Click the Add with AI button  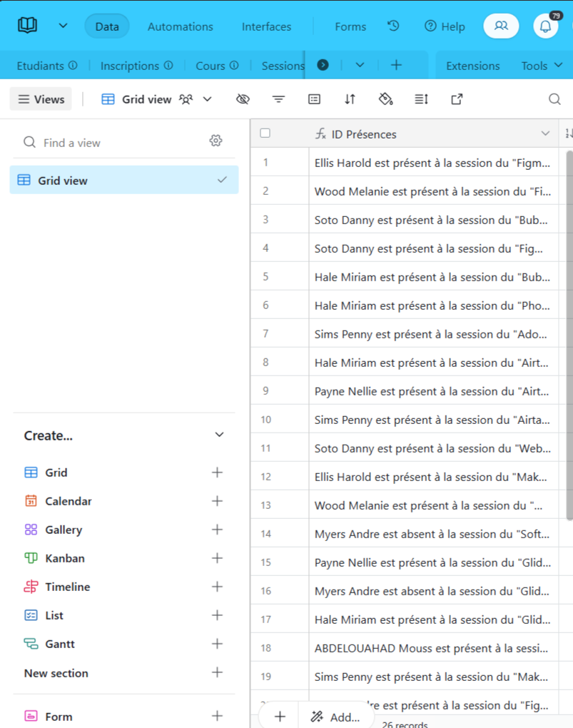tap(335, 717)
